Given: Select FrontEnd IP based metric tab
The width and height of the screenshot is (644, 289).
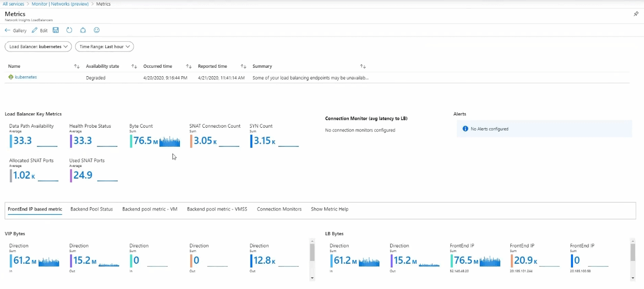Looking at the screenshot, I should coord(35,210).
